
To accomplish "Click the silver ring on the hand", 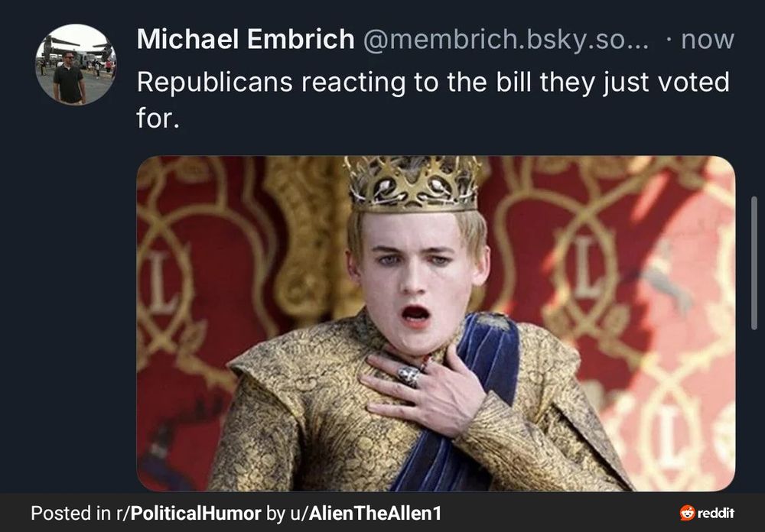I will coord(409,376).
